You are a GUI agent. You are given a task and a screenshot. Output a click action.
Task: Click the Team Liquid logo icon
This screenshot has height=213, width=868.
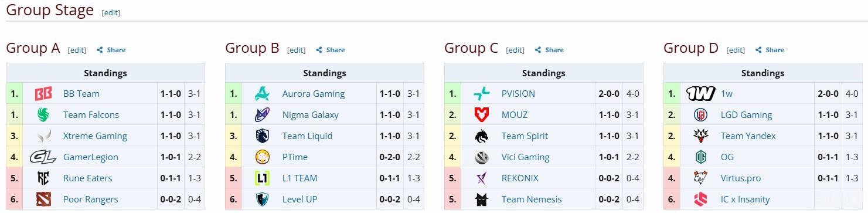point(262,136)
